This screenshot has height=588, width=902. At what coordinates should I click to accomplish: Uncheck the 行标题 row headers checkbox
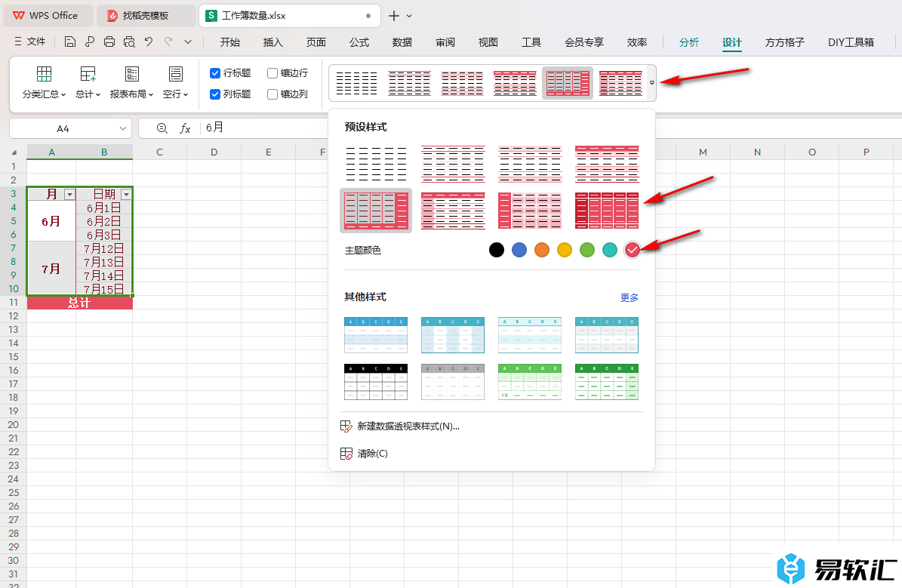pos(215,73)
